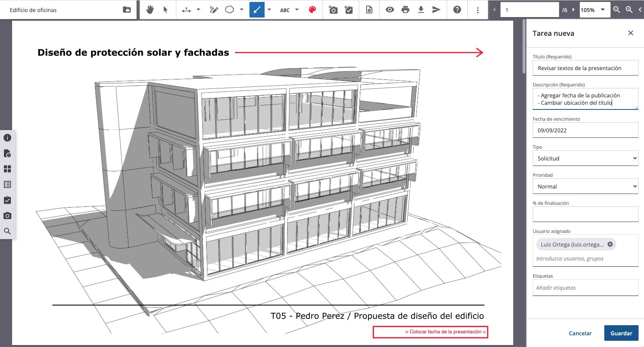Click the Título field

(585, 68)
